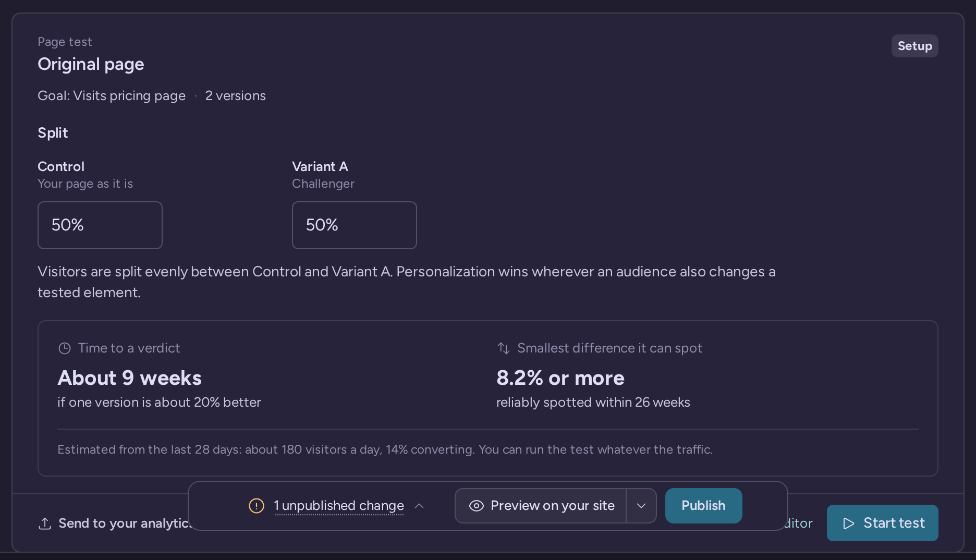Click 'if one version is about 20% better'
Screen dimensions: 976x560
point(159,403)
